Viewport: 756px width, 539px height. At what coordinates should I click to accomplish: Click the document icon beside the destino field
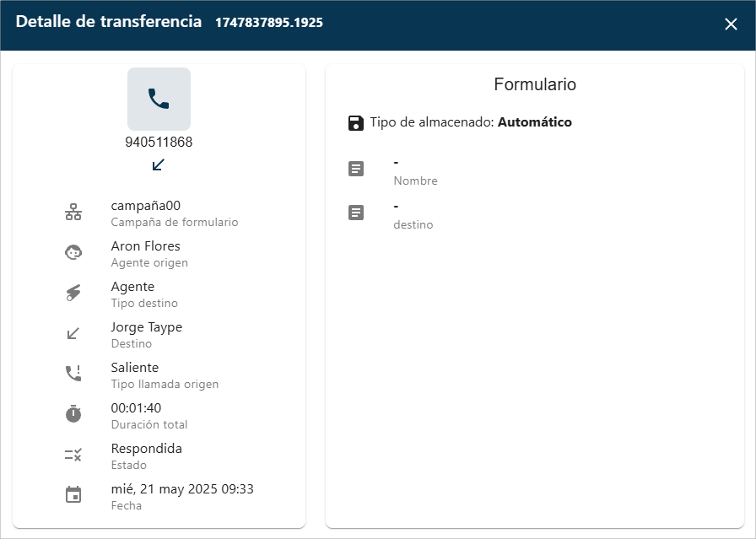click(355, 212)
